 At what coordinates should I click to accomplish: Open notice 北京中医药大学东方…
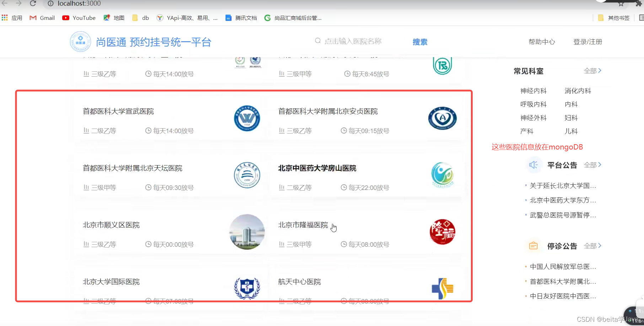563,200
